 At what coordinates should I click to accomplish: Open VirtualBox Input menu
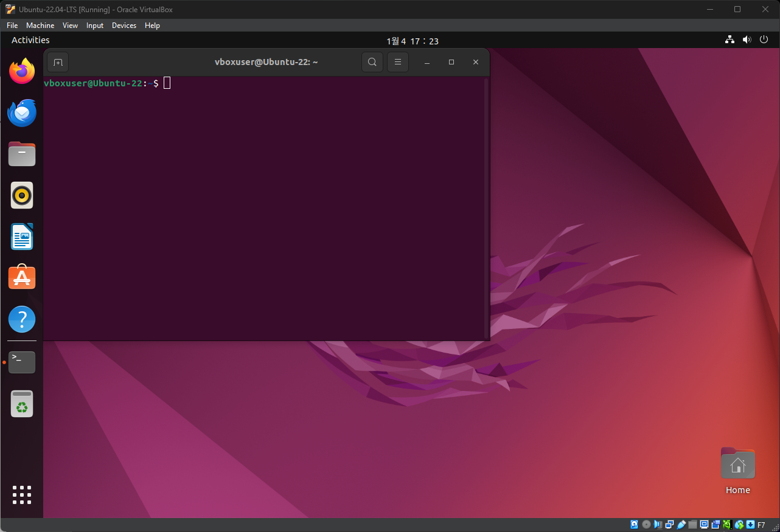(x=95, y=26)
